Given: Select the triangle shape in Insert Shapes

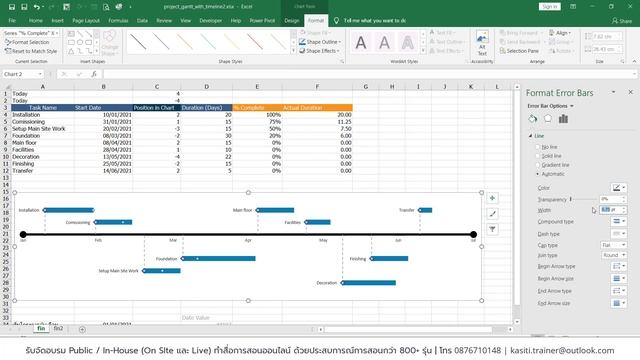Looking at the screenshot, I should [x=71, y=51].
